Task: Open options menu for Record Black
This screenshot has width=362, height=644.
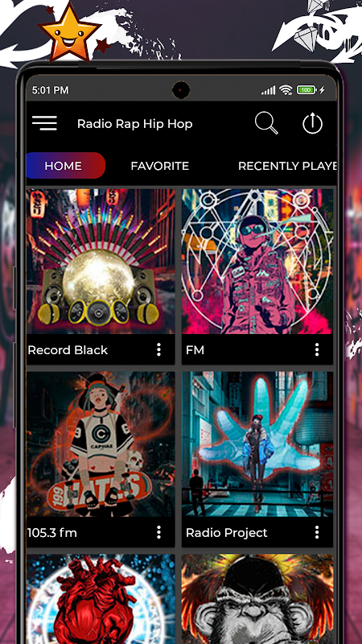Action: coord(158,350)
